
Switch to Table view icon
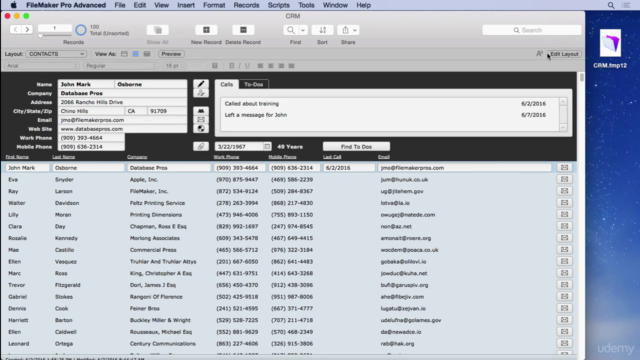click(x=147, y=54)
